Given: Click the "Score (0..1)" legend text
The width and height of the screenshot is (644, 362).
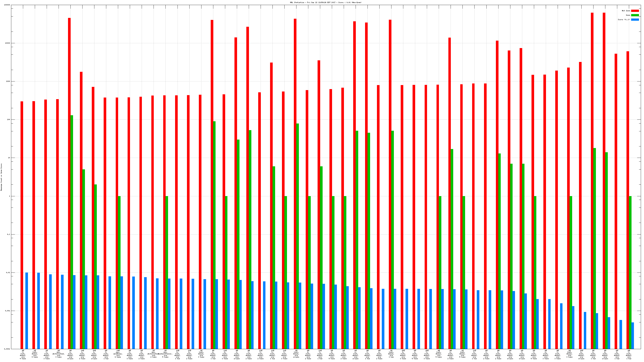Looking at the screenshot, I should pos(624,20).
